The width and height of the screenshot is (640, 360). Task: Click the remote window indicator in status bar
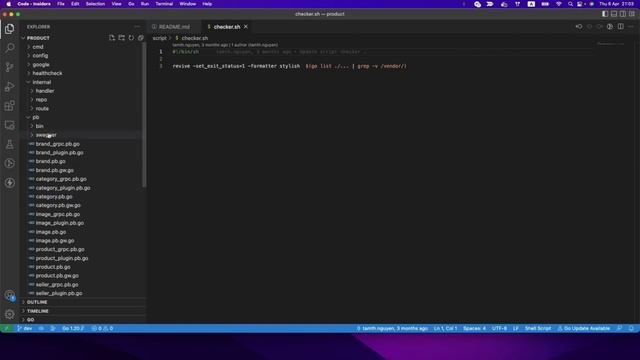point(7,328)
